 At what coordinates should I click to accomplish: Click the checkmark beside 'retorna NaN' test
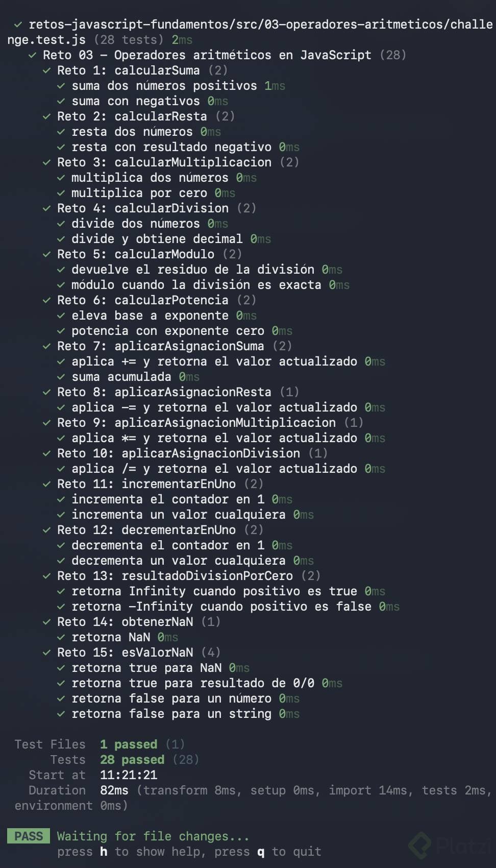(61, 637)
